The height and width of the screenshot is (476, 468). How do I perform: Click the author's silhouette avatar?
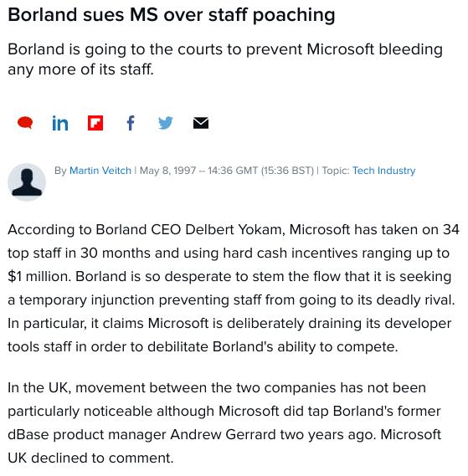(x=27, y=182)
